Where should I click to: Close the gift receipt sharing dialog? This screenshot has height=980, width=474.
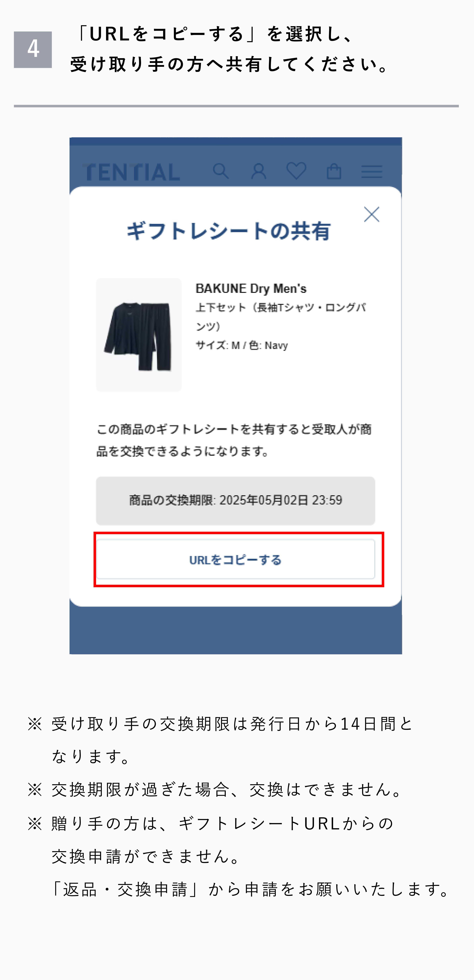point(372,214)
